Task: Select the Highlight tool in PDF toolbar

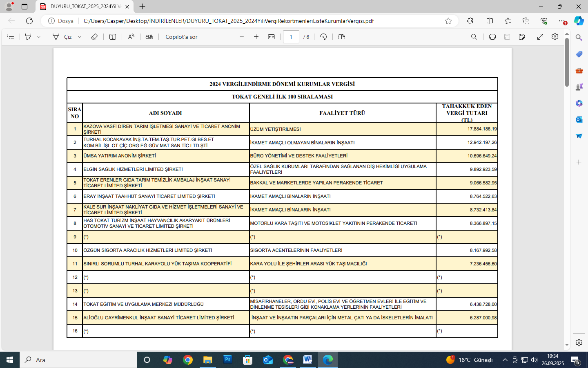Action: [28, 37]
